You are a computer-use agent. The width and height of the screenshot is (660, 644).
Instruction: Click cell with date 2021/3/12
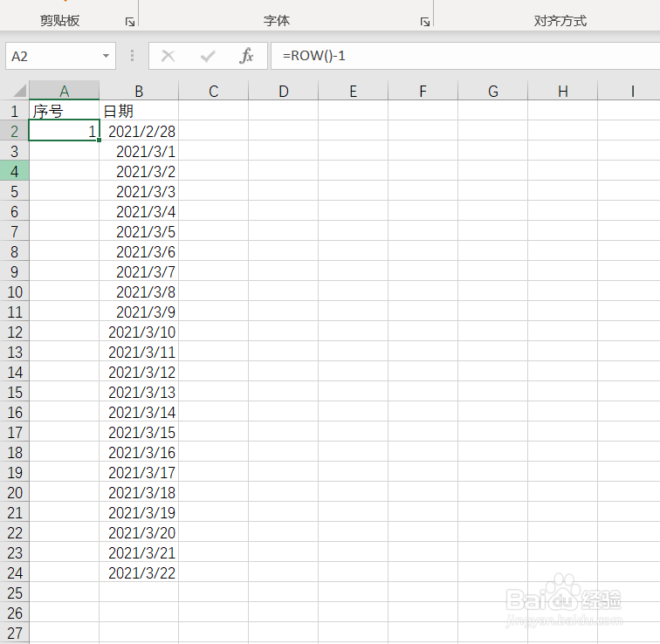[x=139, y=372]
